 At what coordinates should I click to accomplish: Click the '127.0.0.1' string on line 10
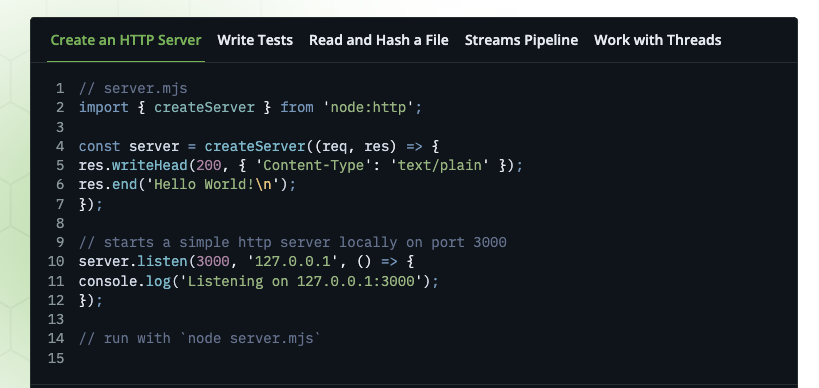click(x=292, y=262)
